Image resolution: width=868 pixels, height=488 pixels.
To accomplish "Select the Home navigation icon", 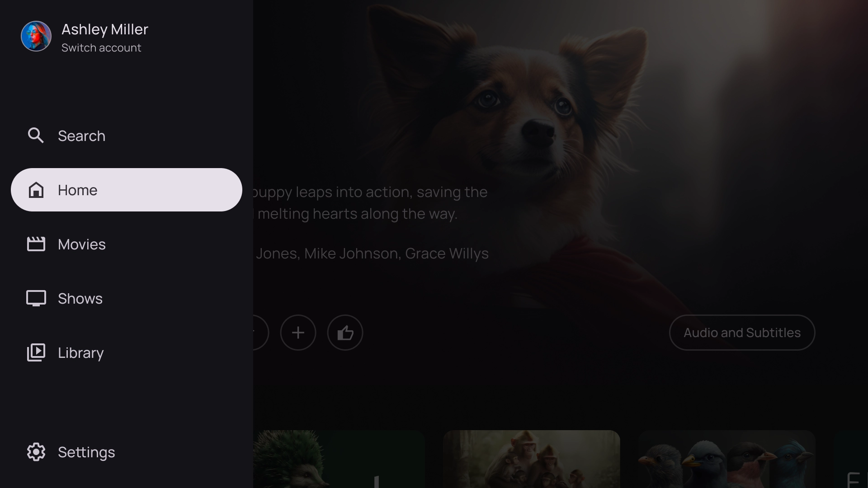I will pyautogui.click(x=36, y=190).
